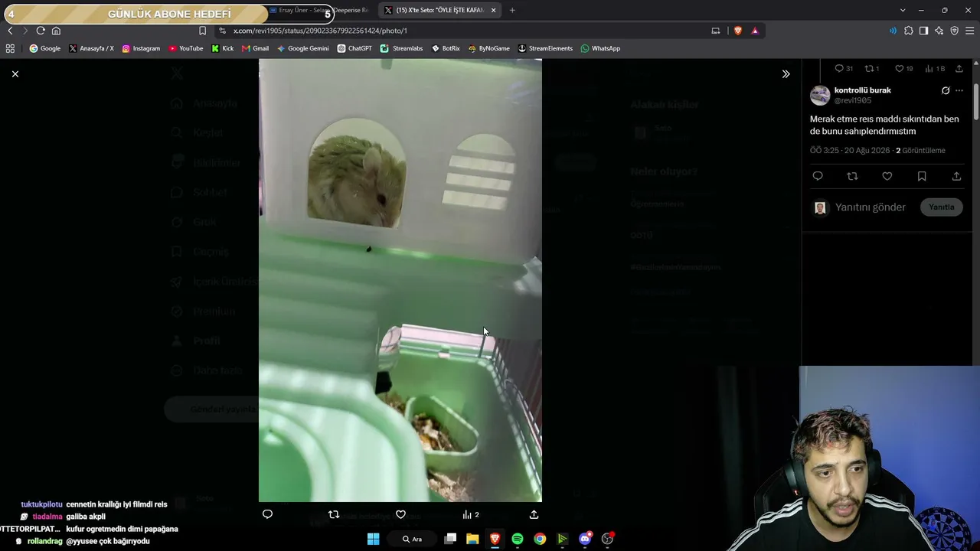This screenshot has height=551, width=980.
Task: Open the StreamElements bookmark
Action: point(545,48)
